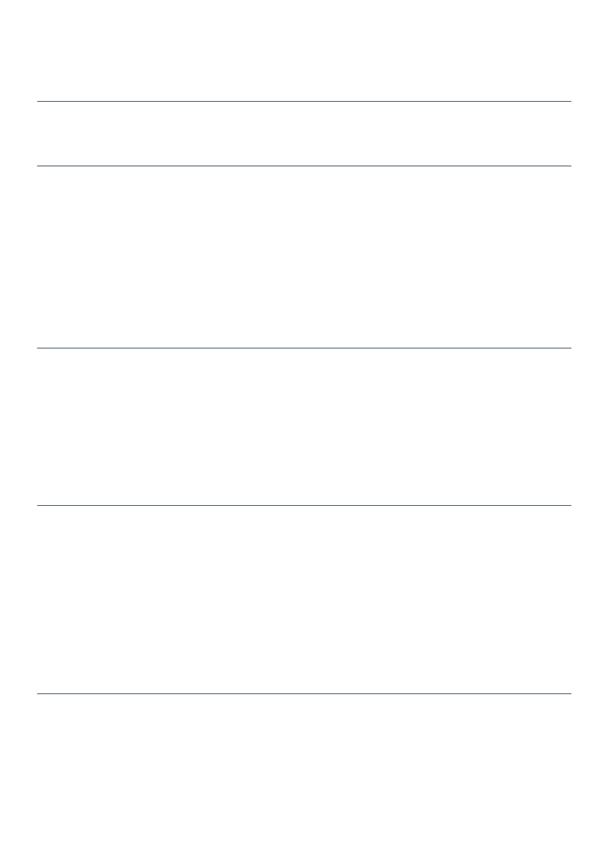614x868 pixels.
Task: Click the third (middle) horizontal divider line
Action: (304, 348)
